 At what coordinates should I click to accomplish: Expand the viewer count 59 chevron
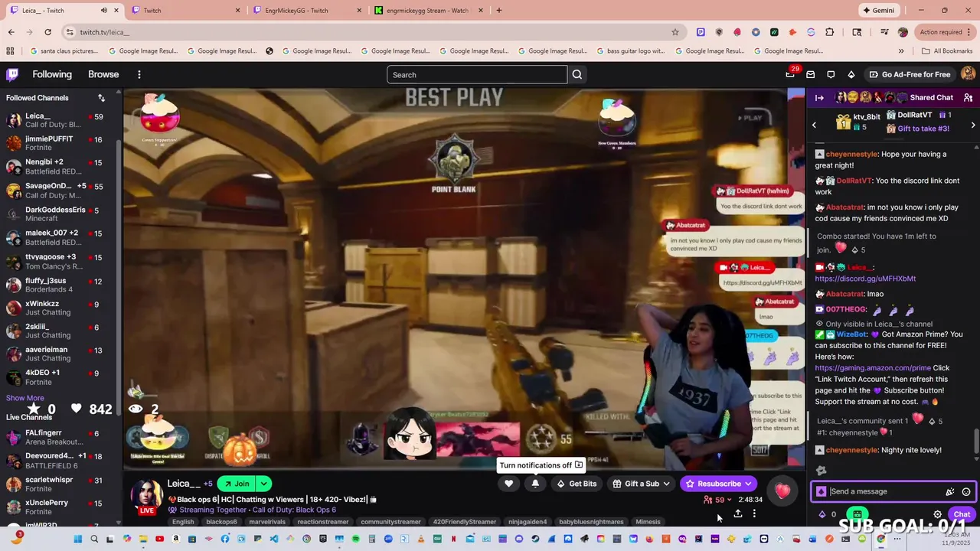729,500
